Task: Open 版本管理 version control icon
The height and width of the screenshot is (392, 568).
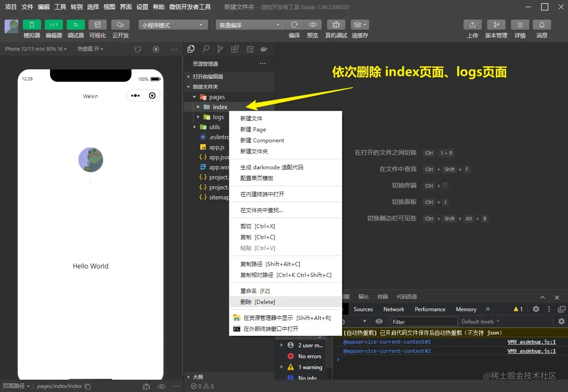Action: 496,25
